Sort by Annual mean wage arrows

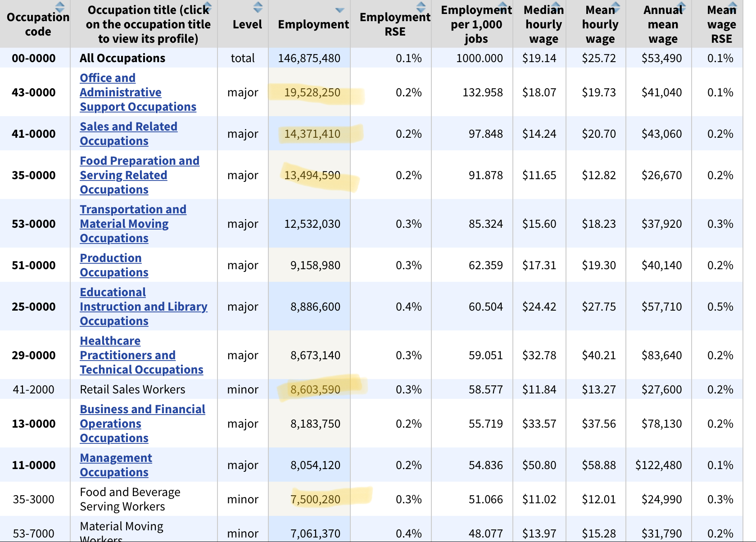pos(681,7)
